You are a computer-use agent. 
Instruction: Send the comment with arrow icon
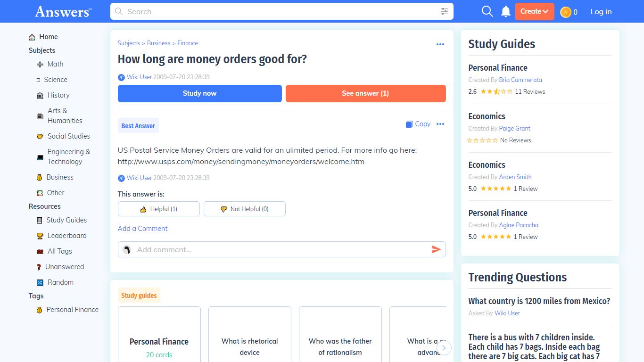(x=436, y=249)
